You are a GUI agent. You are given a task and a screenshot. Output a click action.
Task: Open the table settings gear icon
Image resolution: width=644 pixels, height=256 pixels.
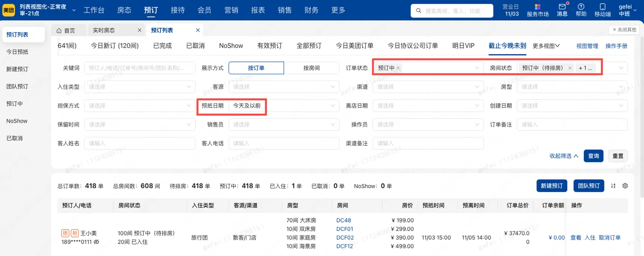[625, 186]
